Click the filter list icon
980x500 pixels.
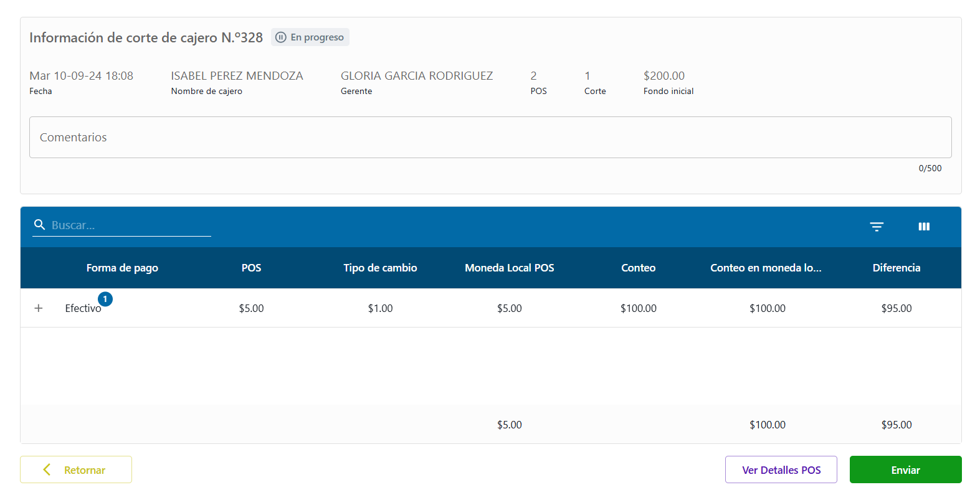point(877,227)
